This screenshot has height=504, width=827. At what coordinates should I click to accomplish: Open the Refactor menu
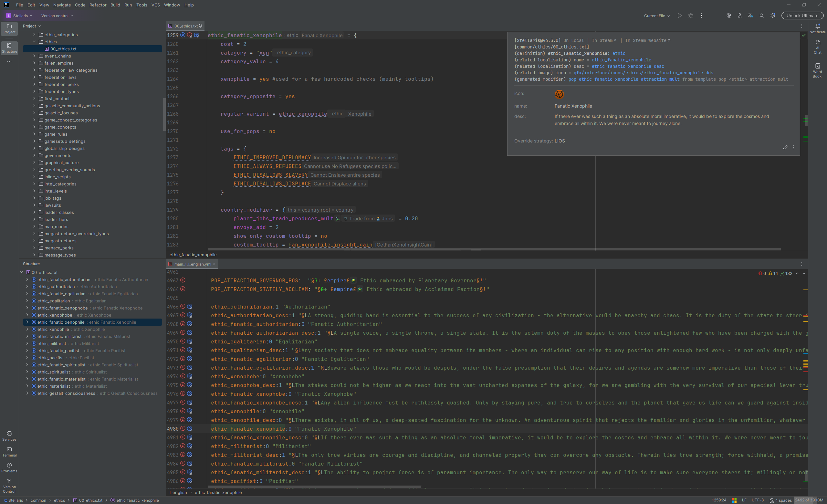click(x=98, y=5)
